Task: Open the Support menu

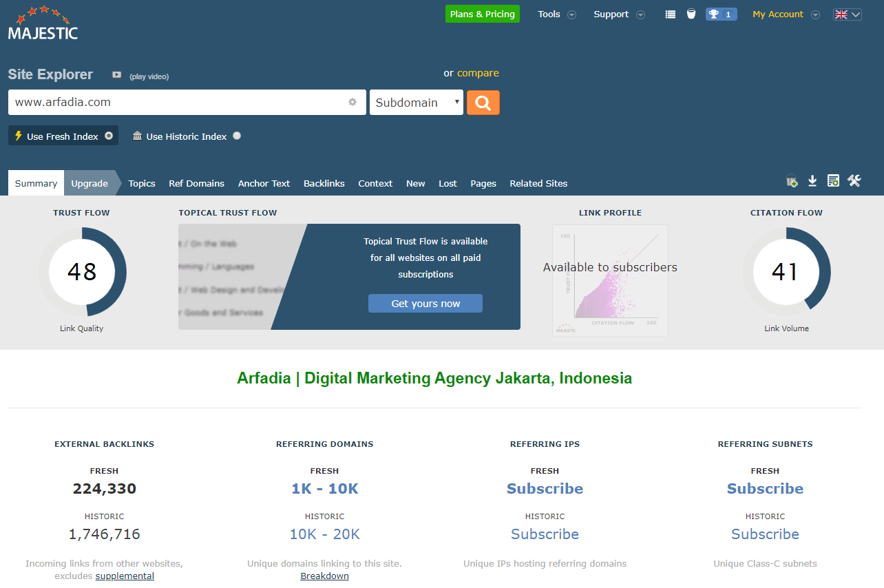Action: (x=611, y=14)
